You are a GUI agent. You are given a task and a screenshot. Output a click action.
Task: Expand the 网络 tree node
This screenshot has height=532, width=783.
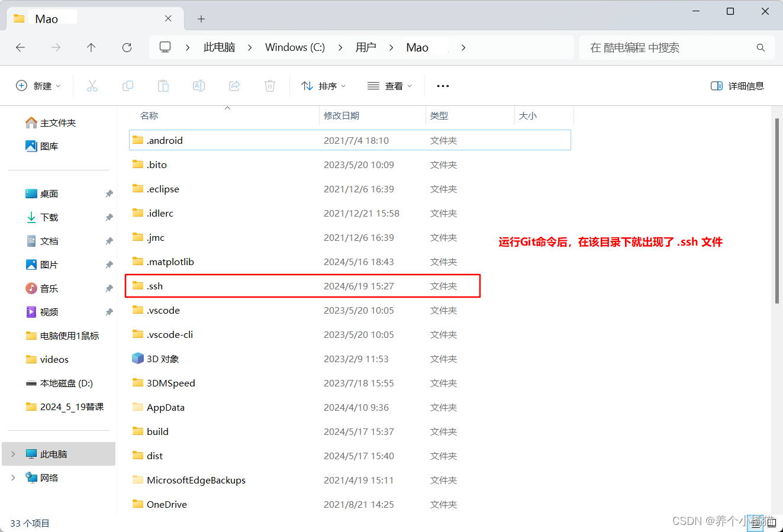13,478
